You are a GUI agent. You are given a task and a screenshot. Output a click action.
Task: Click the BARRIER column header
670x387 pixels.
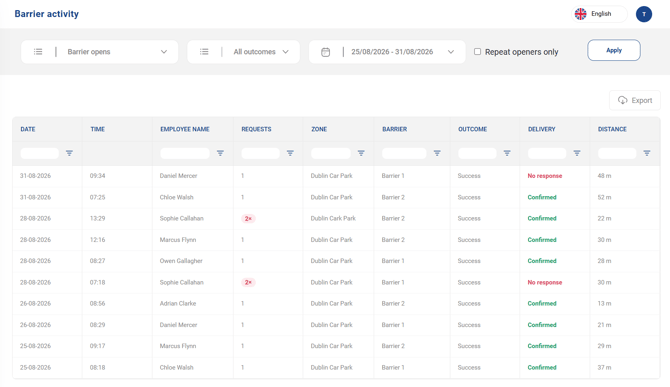394,129
